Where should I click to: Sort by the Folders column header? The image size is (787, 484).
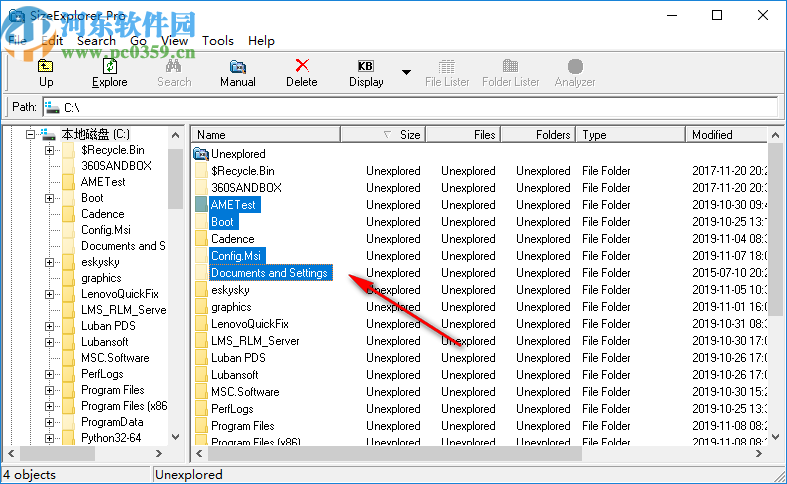coord(538,135)
